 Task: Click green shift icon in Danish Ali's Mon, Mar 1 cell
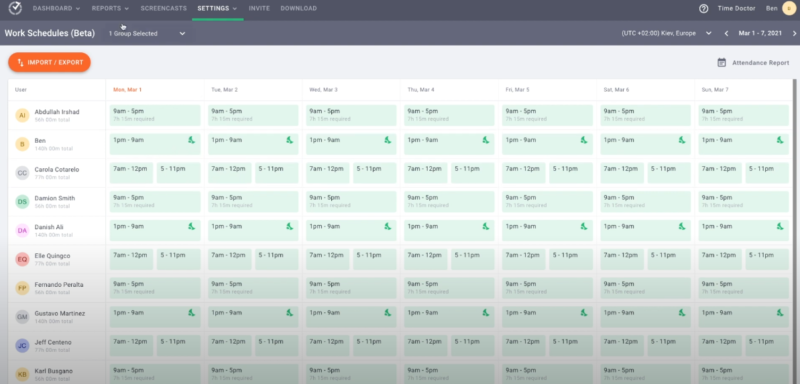point(191,226)
